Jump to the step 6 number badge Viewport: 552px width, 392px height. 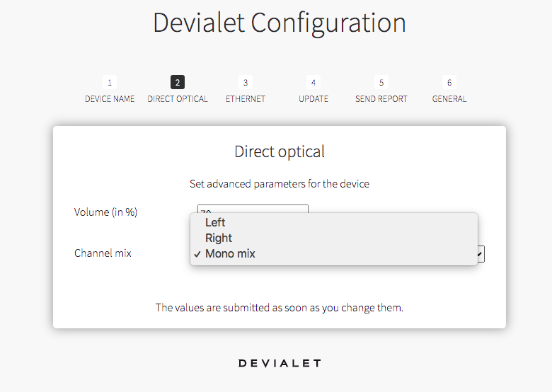449,83
